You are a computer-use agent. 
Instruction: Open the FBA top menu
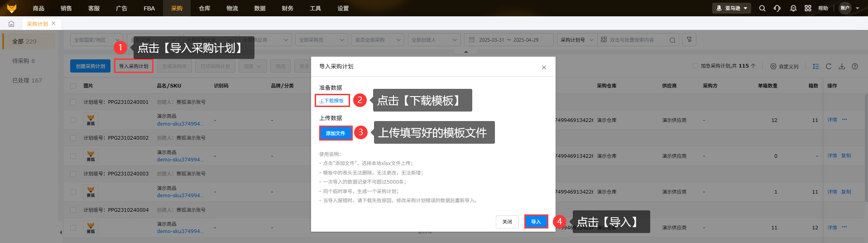[x=149, y=8]
